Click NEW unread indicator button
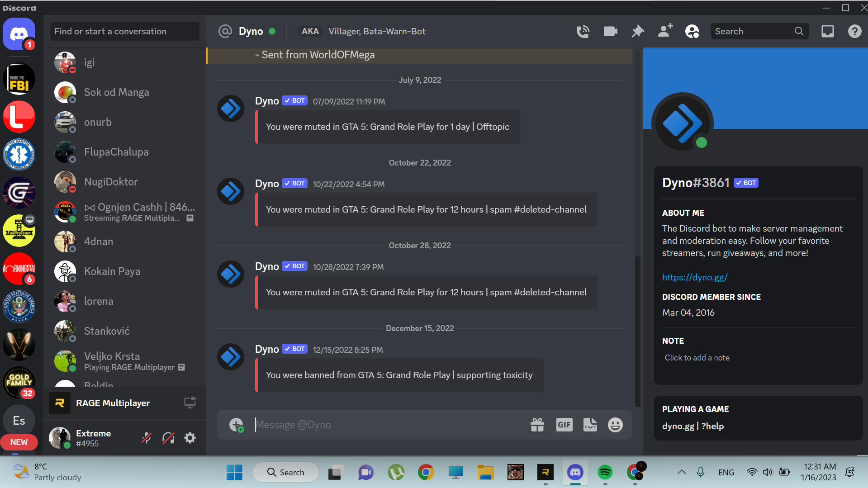The height and width of the screenshot is (488, 868). [19, 442]
